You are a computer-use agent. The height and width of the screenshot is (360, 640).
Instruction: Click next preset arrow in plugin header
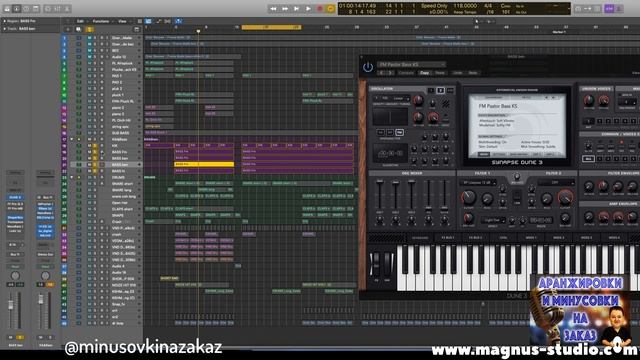[x=391, y=73]
